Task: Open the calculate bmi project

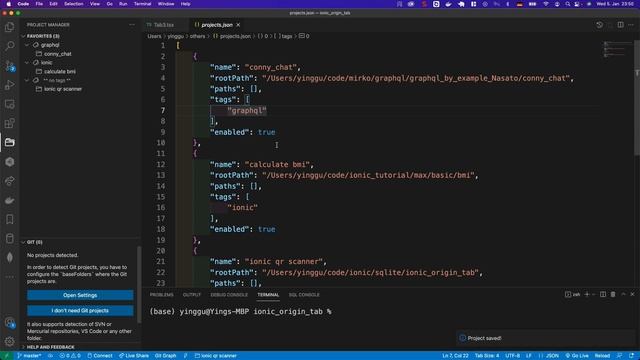Action: (60, 71)
